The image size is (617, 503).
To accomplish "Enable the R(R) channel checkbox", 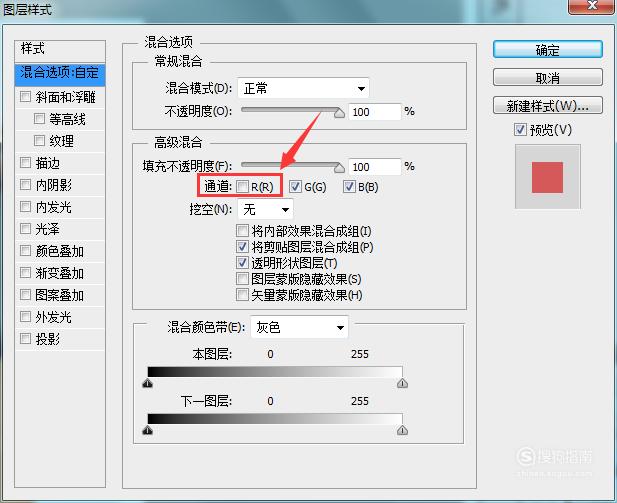I will (242, 187).
